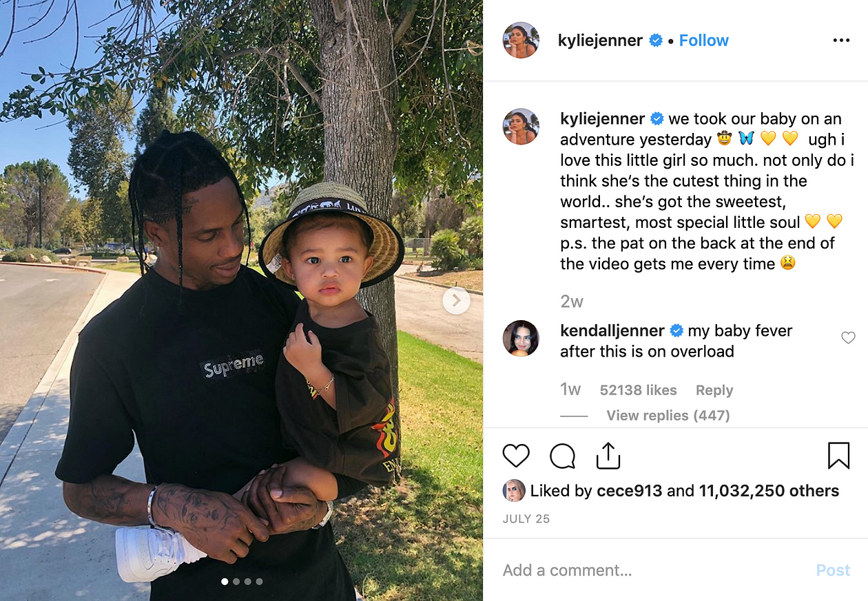Image resolution: width=868 pixels, height=601 pixels.
Task: Open cece913 profile from liked by line
Action: pyautogui.click(x=630, y=491)
